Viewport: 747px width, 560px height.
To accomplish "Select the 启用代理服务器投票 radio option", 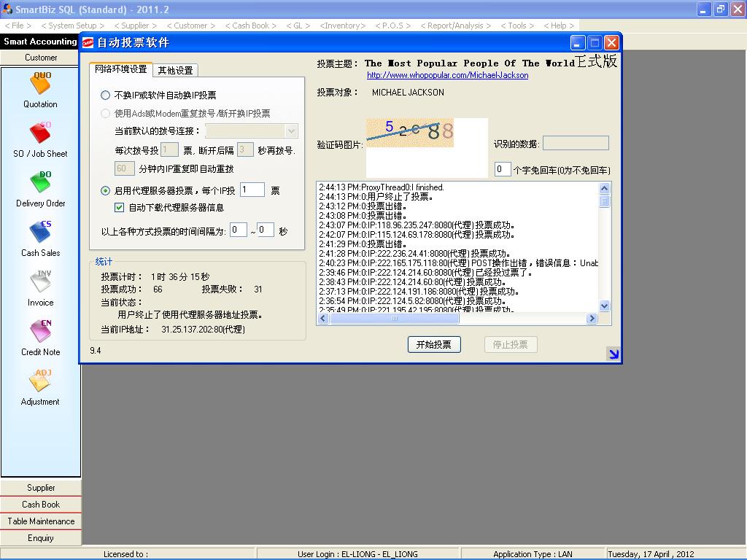I will (x=106, y=191).
